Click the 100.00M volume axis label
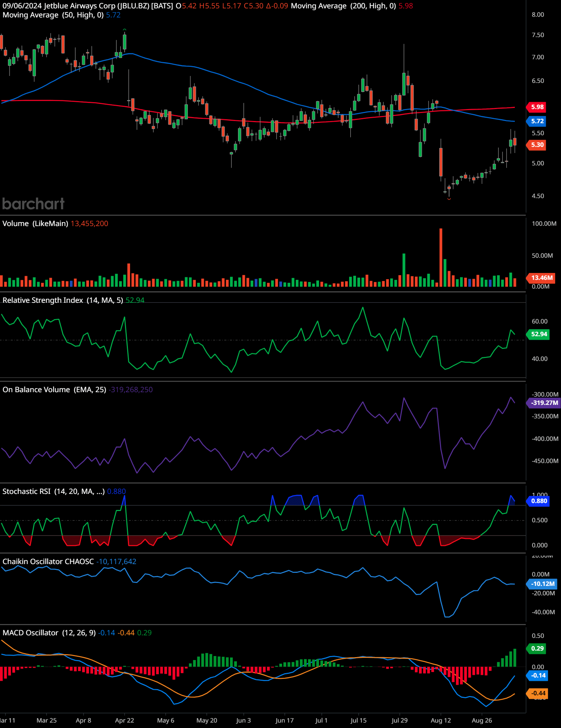Viewport: 561px width, 728px height. (544, 224)
